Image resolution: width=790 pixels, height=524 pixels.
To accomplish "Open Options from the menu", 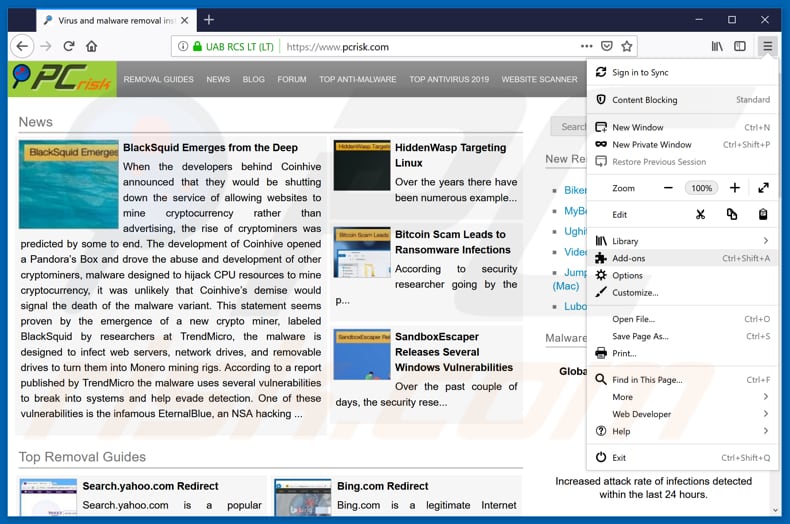I will [x=683, y=275].
